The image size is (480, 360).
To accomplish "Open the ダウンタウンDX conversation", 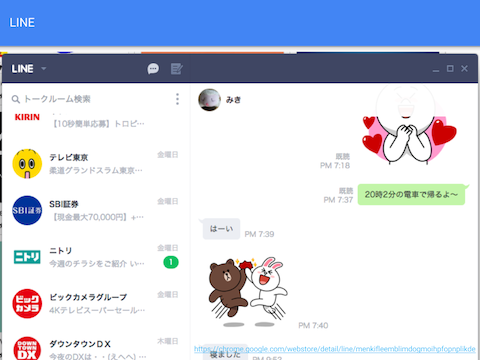I will pyautogui.click(x=96, y=344).
